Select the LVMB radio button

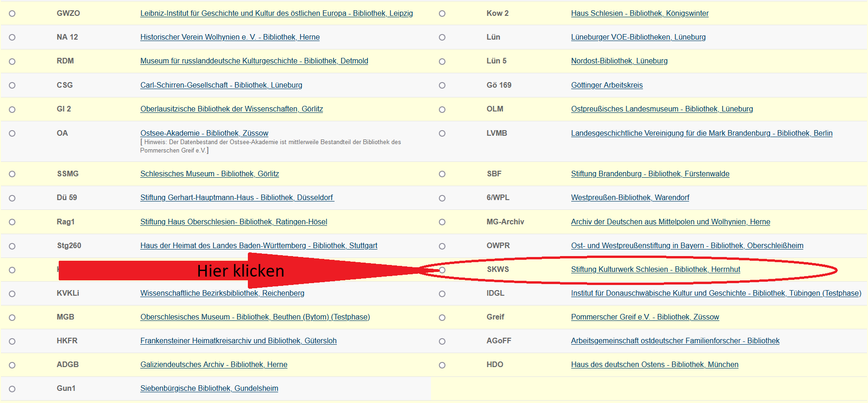(x=442, y=133)
